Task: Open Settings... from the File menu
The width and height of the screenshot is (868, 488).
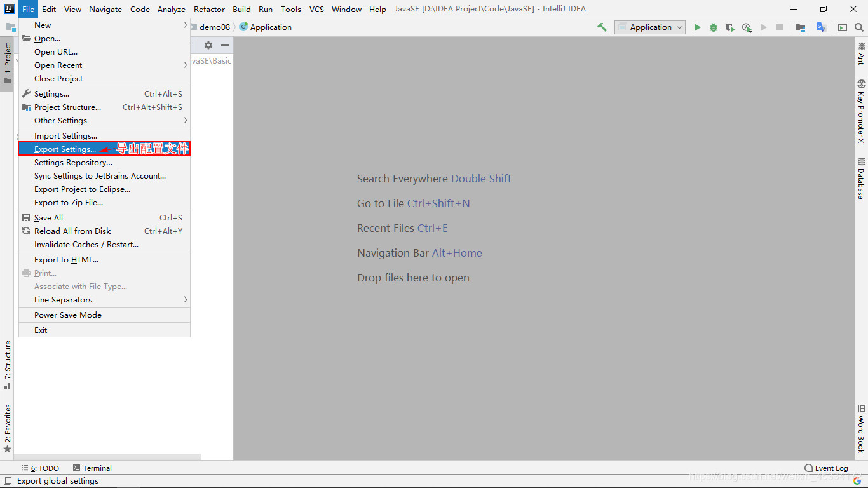Action: (x=104, y=94)
